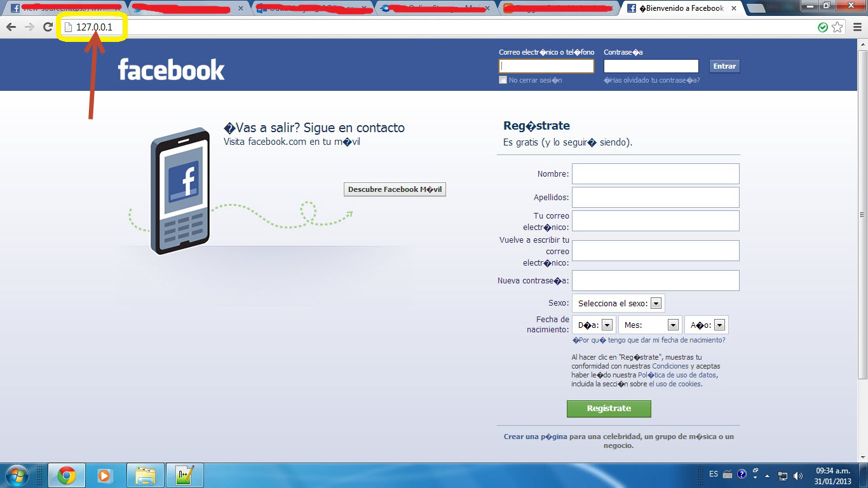Bookmark this page with the star icon
Screen dimensions: 868x488
[837, 27]
